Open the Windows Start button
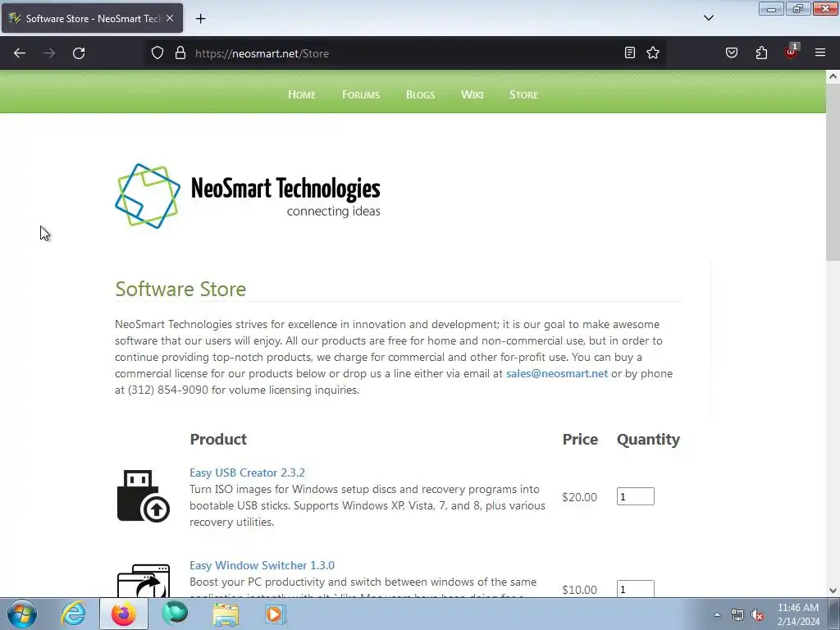840x630 pixels. click(x=22, y=614)
